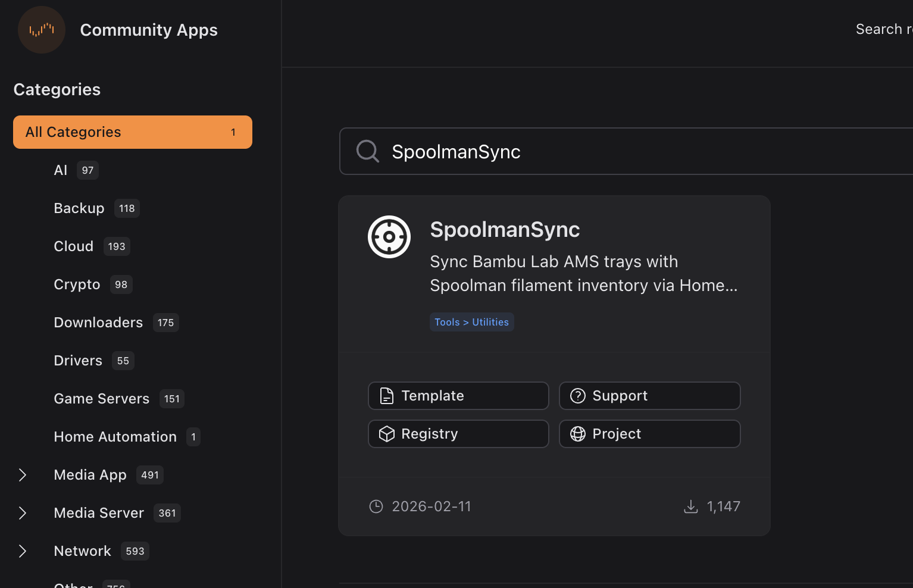The width and height of the screenshot is (913, 588).
Task: Expand the Media App category
Action: [x=23, y=475]
